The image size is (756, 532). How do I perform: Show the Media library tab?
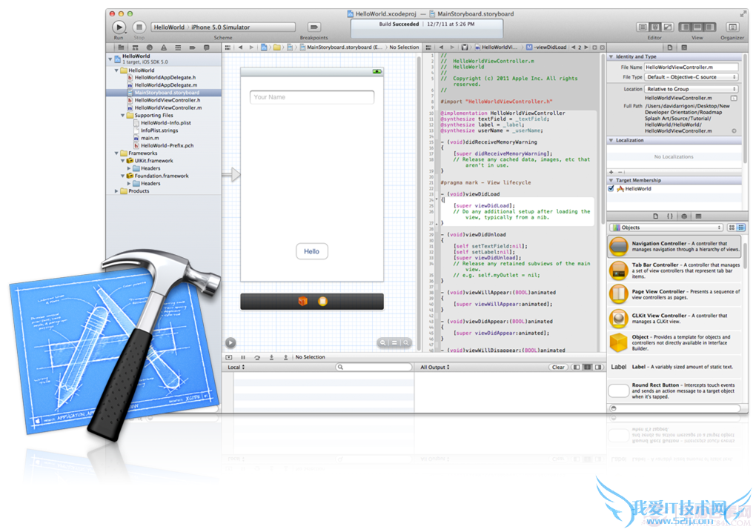pyautogui.click(x=698, y=216)
